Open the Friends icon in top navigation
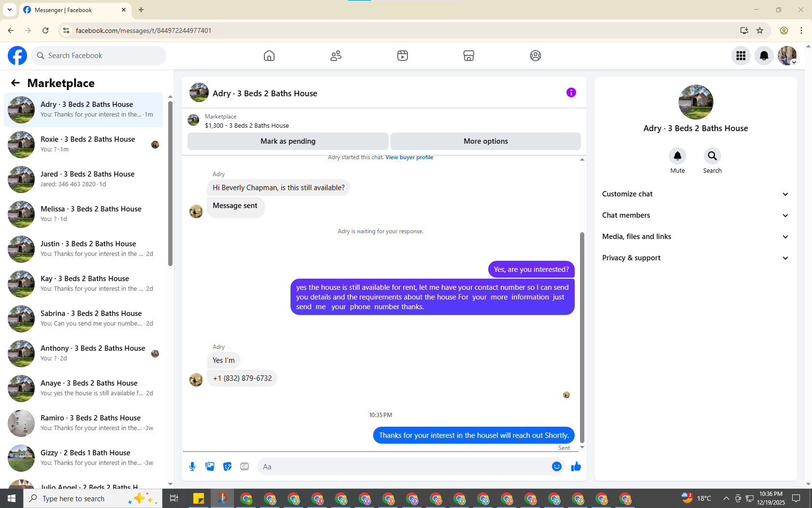Image resolution: width=812 pixels, height=508 pixels. (336, 56)
